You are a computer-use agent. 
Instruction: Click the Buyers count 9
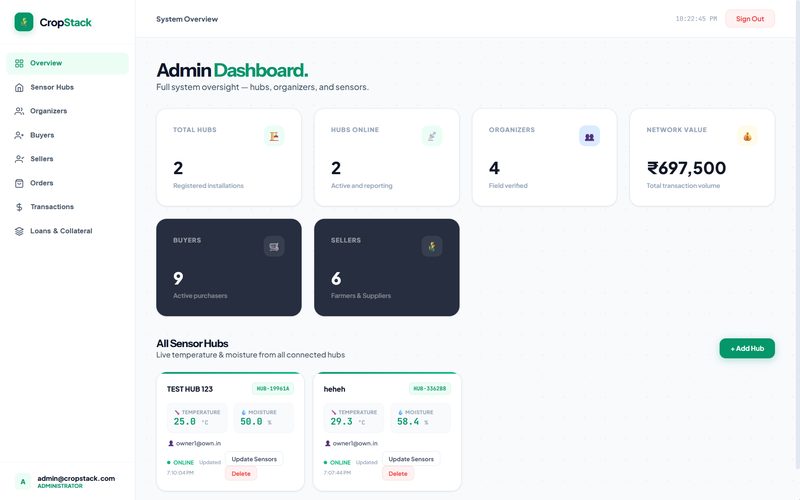point(178,278)
